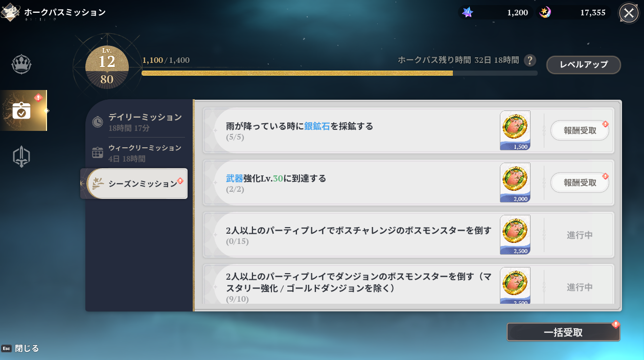
Task: Click the 1,500 coin reward icon
Action: [515, 130]
